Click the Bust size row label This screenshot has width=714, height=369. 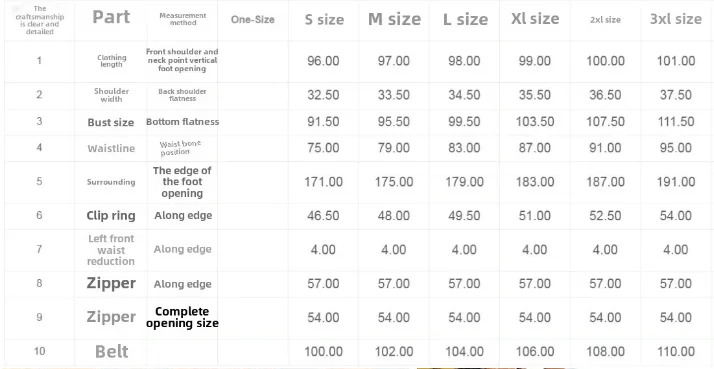(x=111, y=123)
